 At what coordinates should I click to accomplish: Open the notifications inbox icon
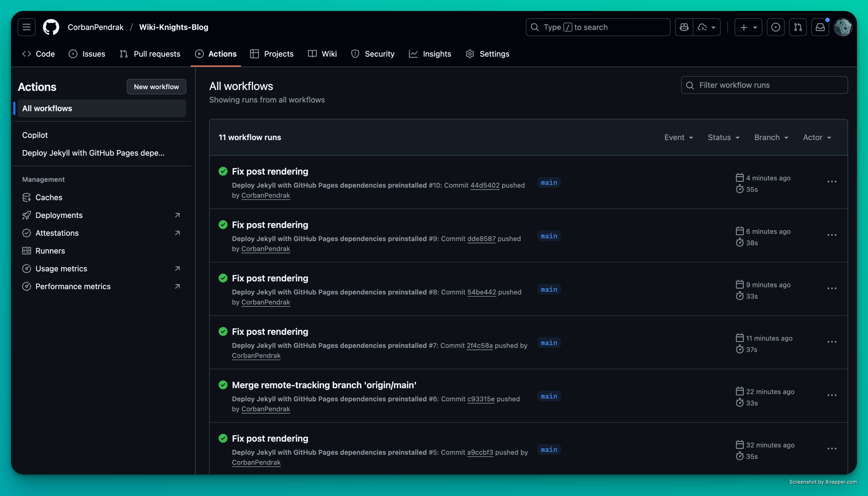820,27
